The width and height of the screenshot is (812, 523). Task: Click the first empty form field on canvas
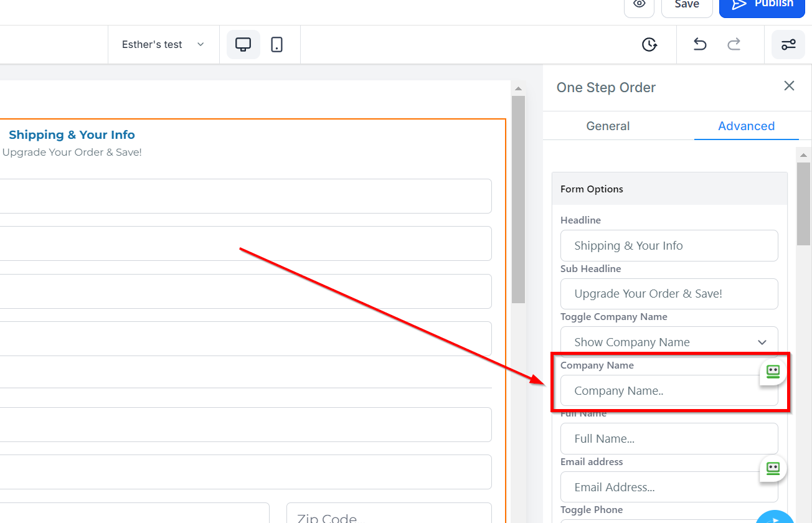point(245,196)
